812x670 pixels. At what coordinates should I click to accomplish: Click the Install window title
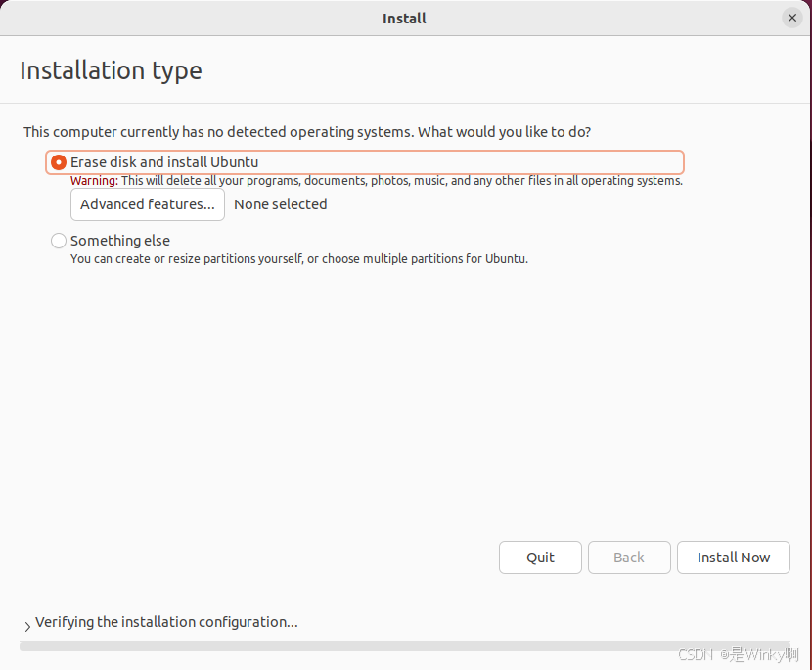(404, 19)
